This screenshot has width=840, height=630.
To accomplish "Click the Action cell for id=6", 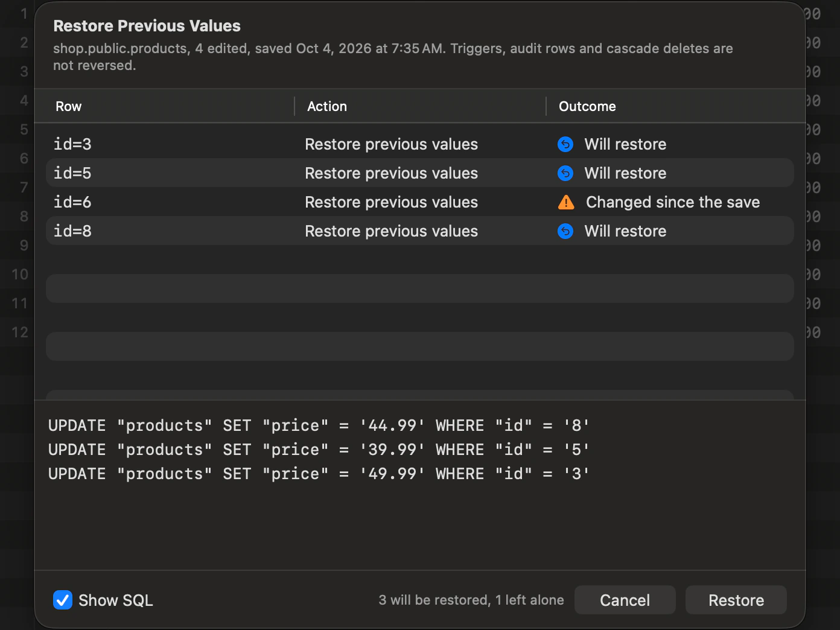I will pyautogui.click(x=391, y=202).
